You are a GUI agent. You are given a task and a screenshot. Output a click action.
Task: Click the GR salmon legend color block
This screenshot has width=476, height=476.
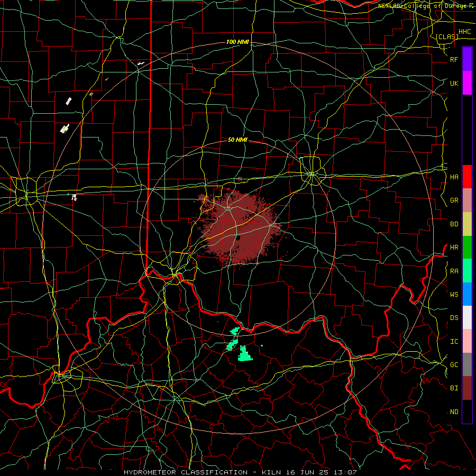(x=467, y=200)
